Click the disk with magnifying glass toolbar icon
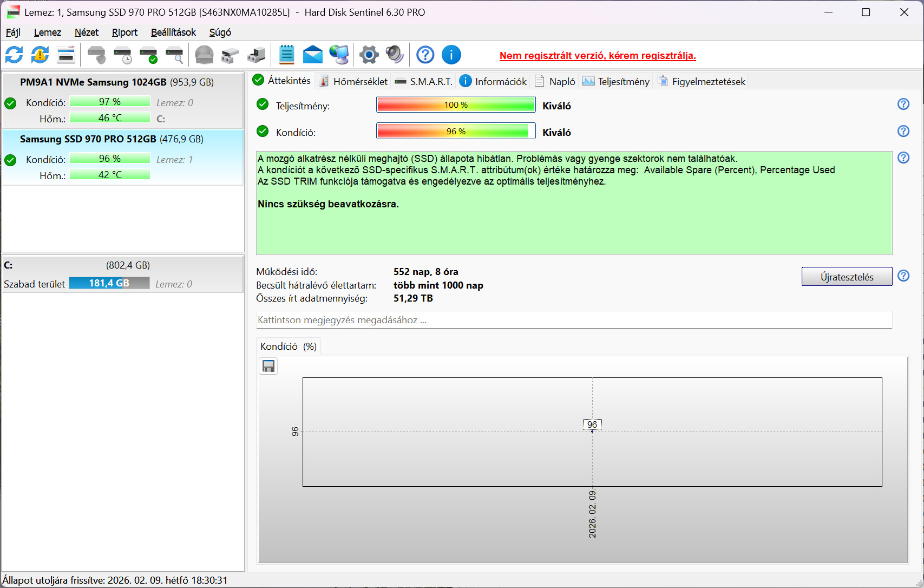 click(174, 55)
